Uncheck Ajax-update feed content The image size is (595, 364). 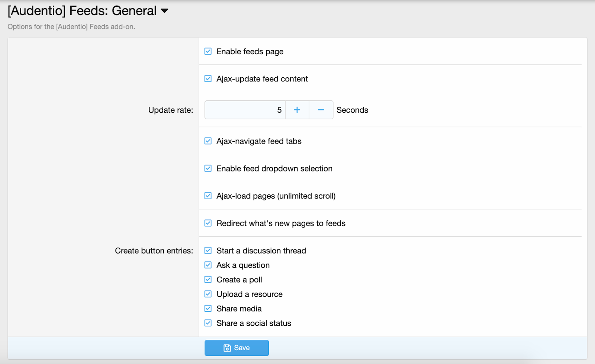tap(208, 79)
